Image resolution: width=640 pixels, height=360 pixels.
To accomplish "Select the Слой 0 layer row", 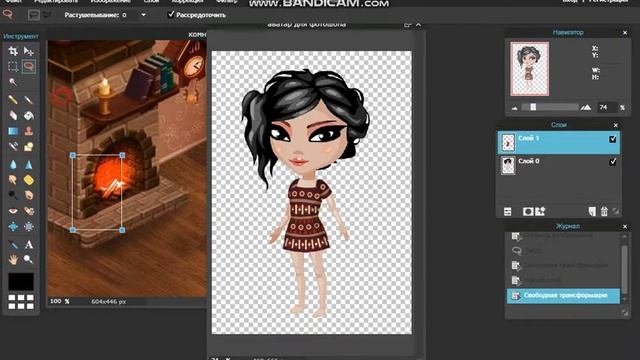I will point(559,166).
